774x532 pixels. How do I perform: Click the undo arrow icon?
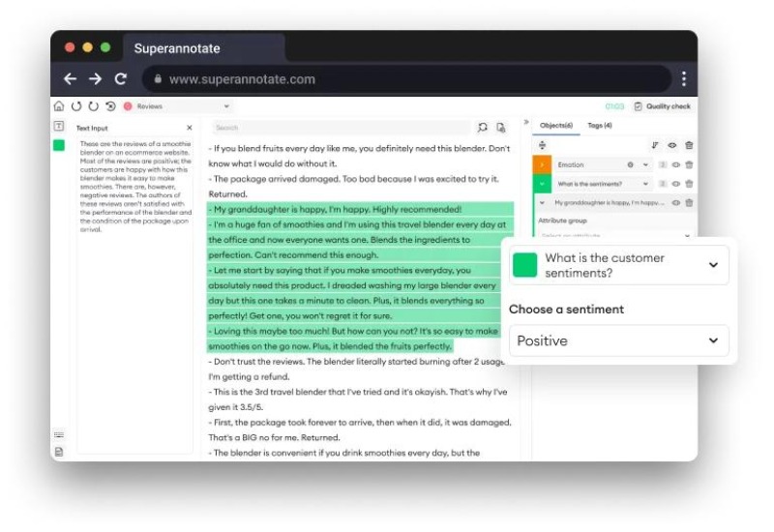(76, 106)
